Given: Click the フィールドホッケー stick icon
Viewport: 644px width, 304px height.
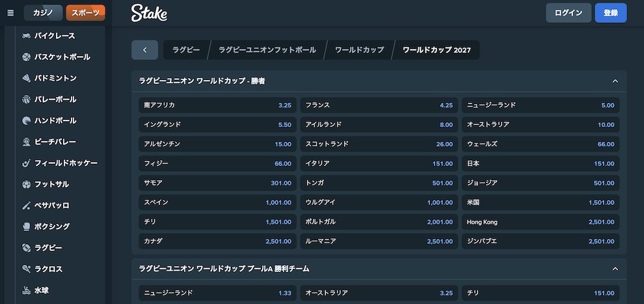Looking at the screenshot, I should tap(26, 163).
